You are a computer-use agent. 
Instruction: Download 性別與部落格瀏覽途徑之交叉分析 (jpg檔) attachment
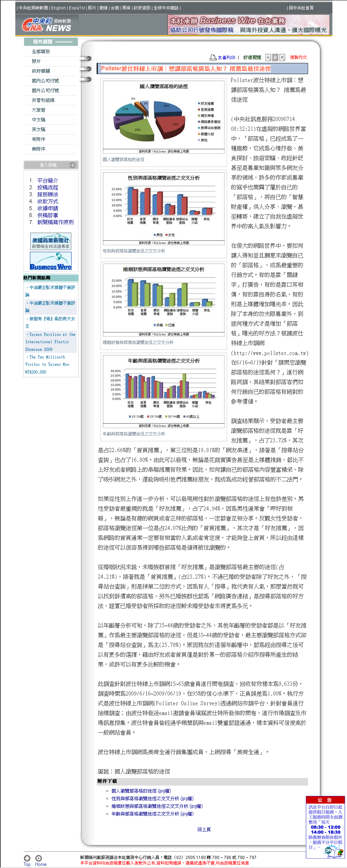tap(152, 798)
